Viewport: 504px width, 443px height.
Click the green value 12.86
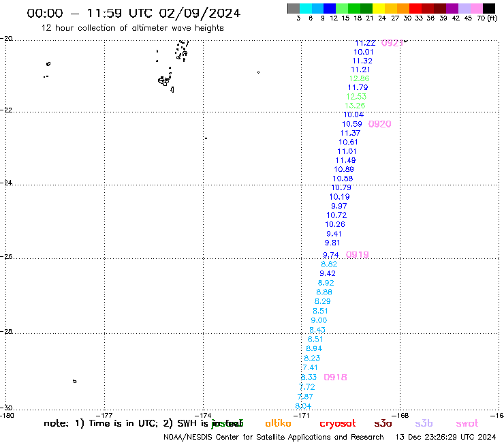coord(360,78)
